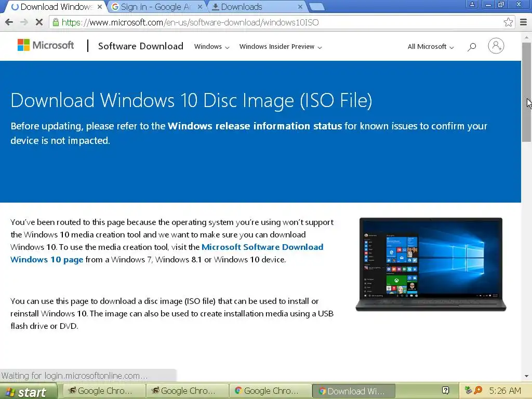Close the Downloads tab
The image size is (532, 399).
coord(300,7)
